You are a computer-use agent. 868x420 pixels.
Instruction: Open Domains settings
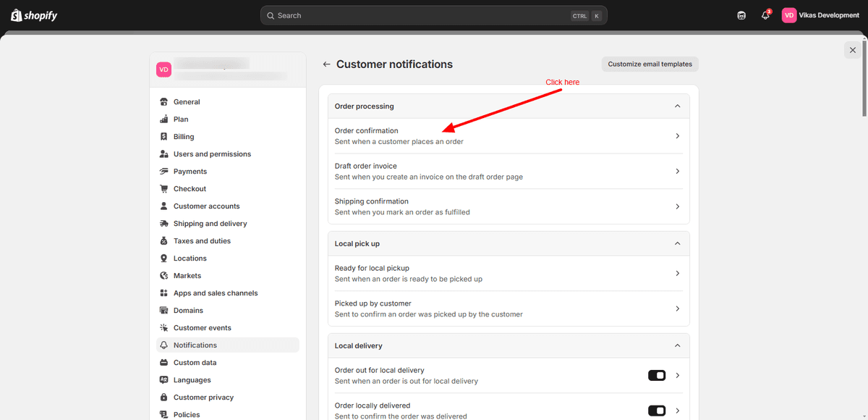228,311
